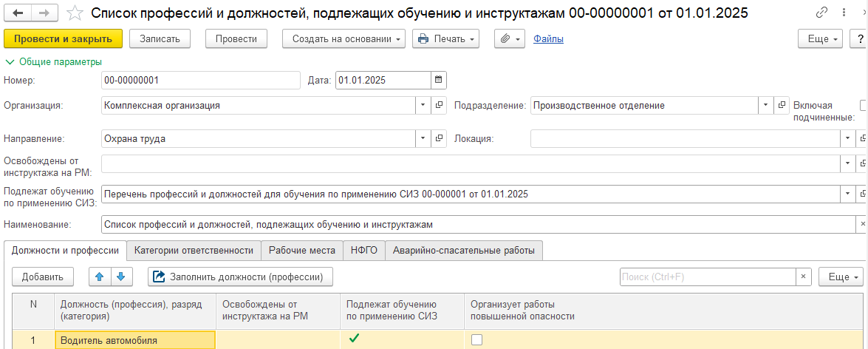Open the Файлы link
The width and height of the screenshot is (868, 349).
pos(548,38)
